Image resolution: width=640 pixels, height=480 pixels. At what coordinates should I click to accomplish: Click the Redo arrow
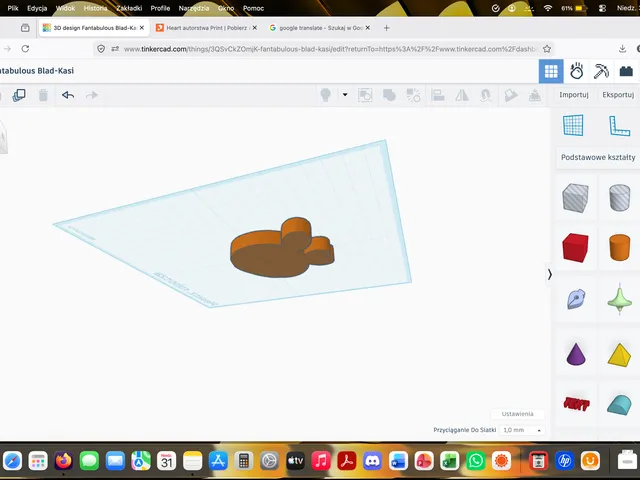(x=92, y=95)
